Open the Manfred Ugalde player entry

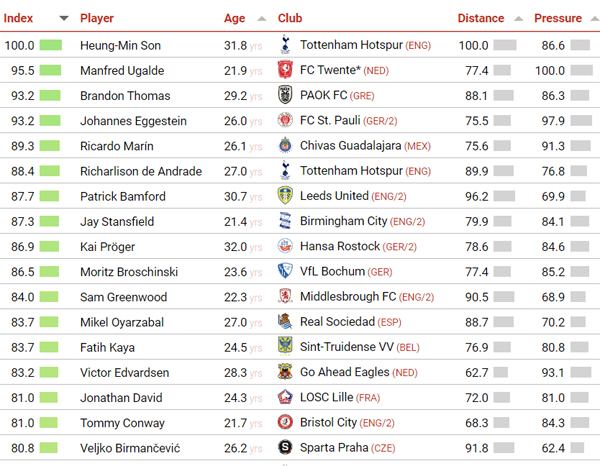[x=122, y=71]
